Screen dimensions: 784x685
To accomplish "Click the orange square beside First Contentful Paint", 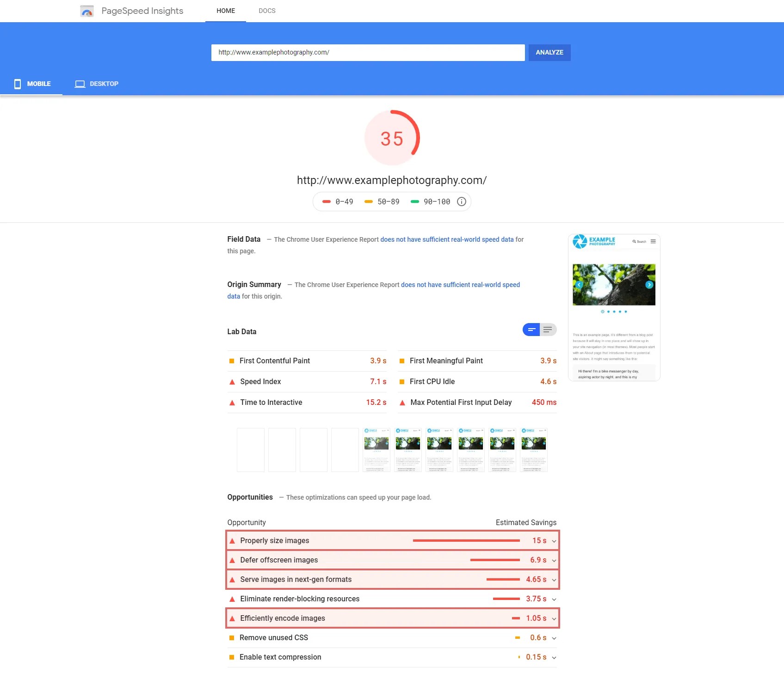I will click(232, 361).
